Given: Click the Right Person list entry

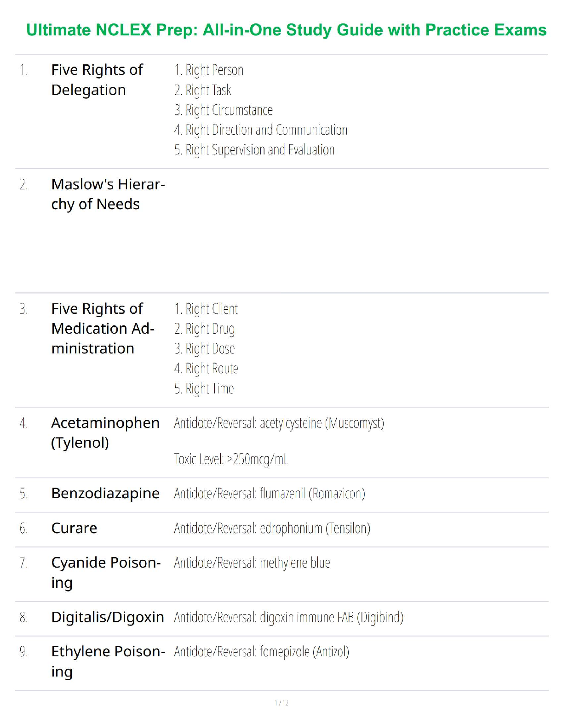Looking at the screenshot, I should [x=209, y=70].
